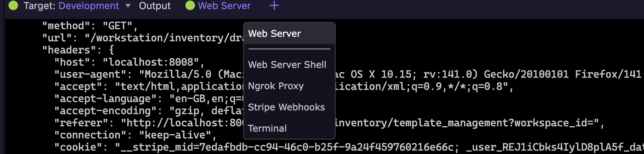Add a new tab with the plus icon
The width and height of the screenshot is (644, 154).
(274, 5)
